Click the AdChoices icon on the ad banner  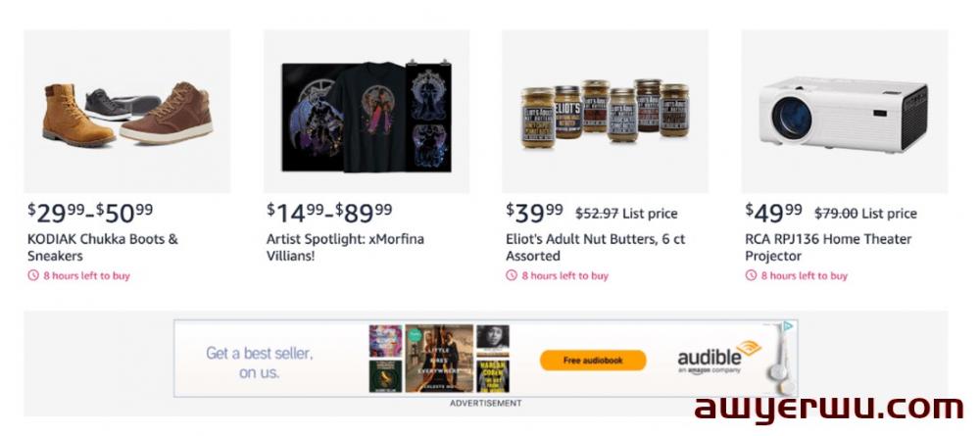click(789, 326)
